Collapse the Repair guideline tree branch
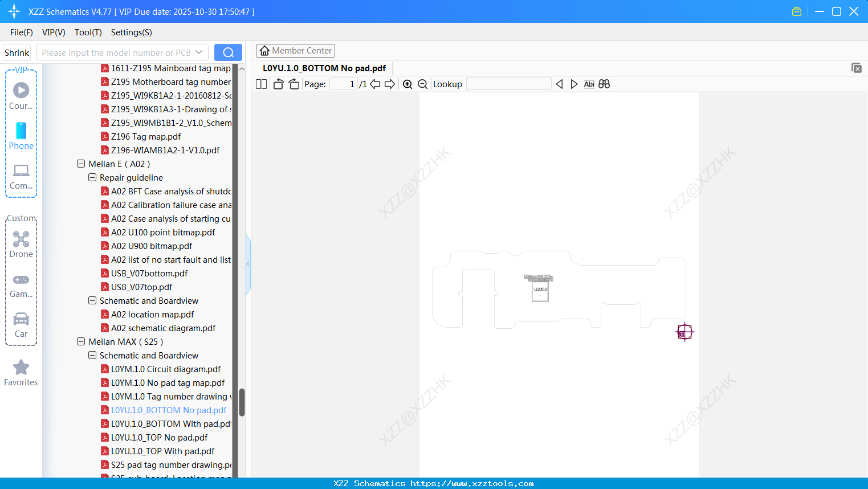This screenshot has width=868, height=489. pyautogui.click(x=92, y=177)
